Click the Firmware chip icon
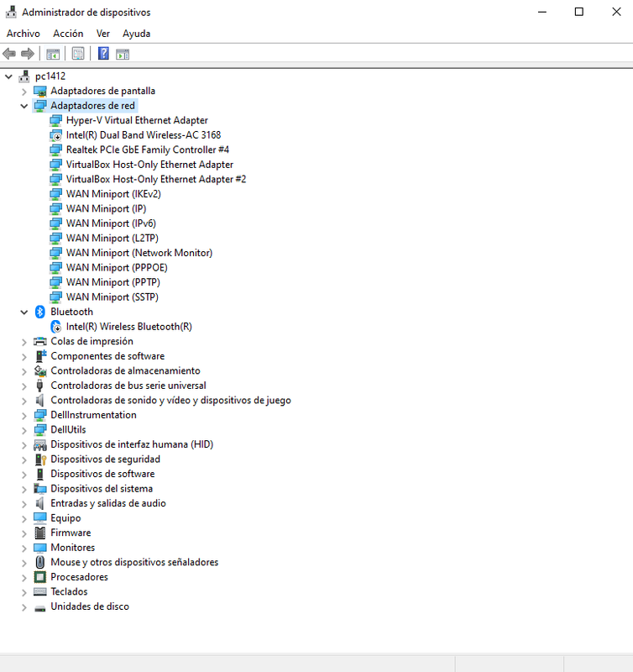The height and width of the screenshot is (672, 633). [x=39, y=533]
